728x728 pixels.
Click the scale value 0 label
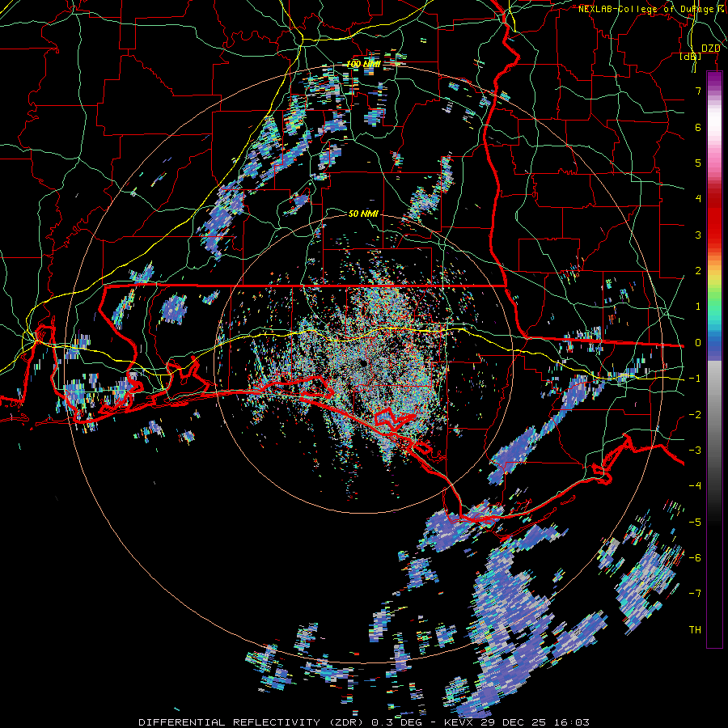pos(698,342)
